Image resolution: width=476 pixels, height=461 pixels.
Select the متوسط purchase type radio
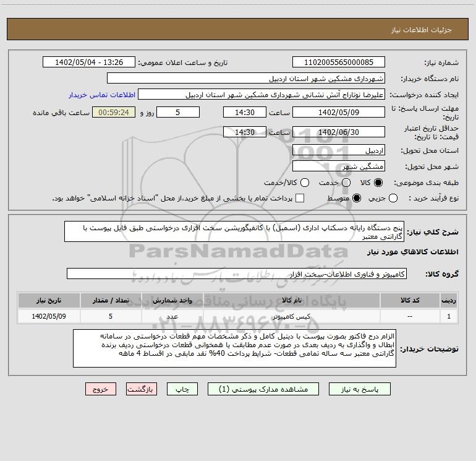357,198
